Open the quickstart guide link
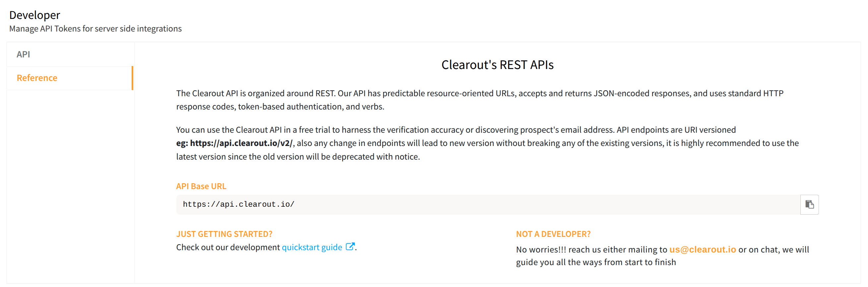This screenshot has height=287, width=868. [x=312, y=248]
